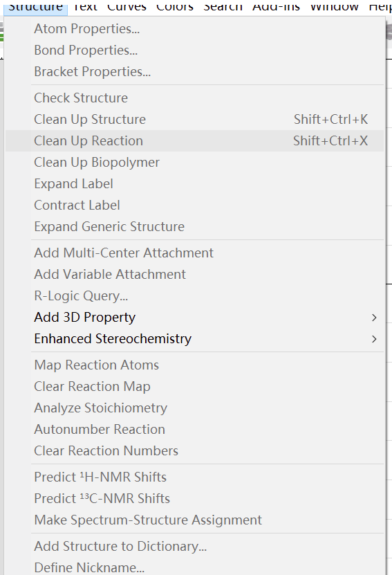
Task: Open Atom Properties dialog
Action: (194, 28)
